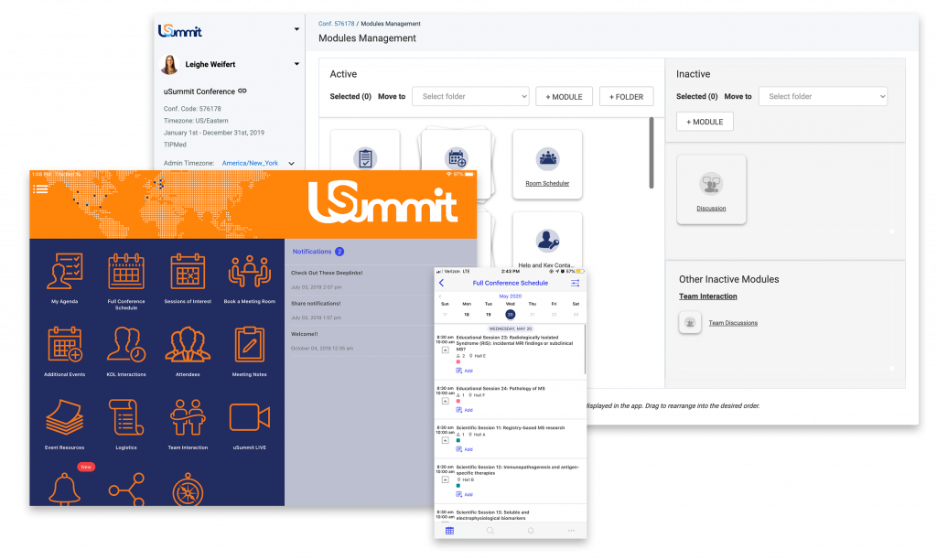937x560 pixels.
Task: Collapse Educational Session 24 toggle box
Action: pos(446,401)
